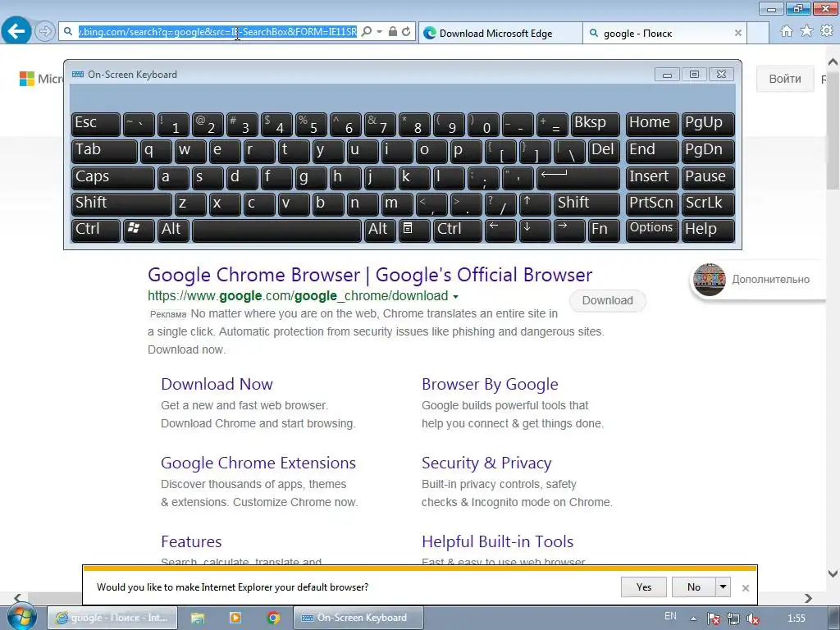Tap the space bar on On-Screen Keyboard
The width and height of the screenshot is (840, 630).
pyautogui.click(x=276, y=231)
